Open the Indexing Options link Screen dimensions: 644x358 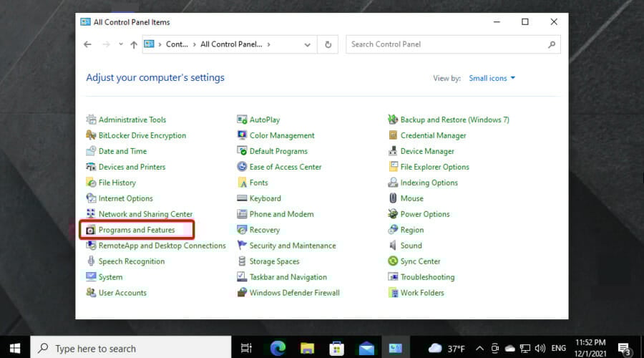pos(429,183)
